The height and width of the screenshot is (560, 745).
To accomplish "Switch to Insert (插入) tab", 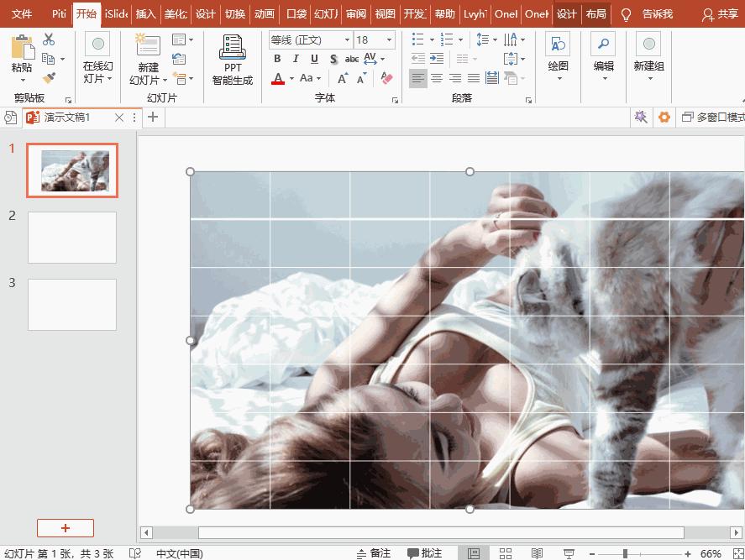I will click(x=145, y=14).
